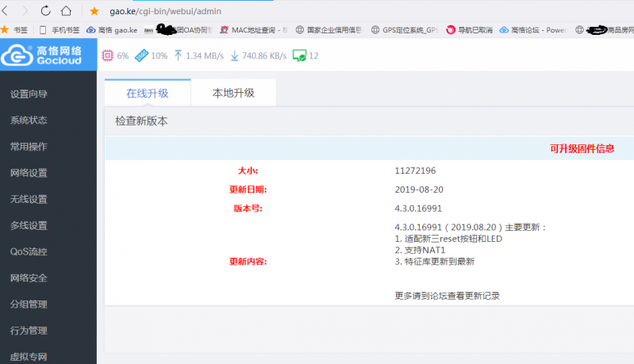Click the 检查新版本 heading
634x364 pixels.
click(x=141, y=121)
